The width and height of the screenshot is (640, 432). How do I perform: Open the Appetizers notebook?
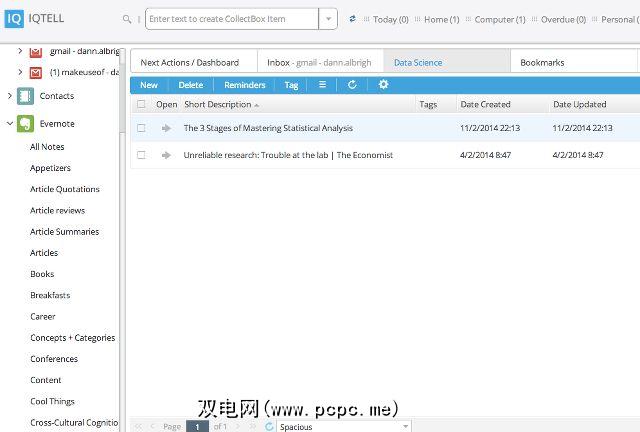click(50, 168)
